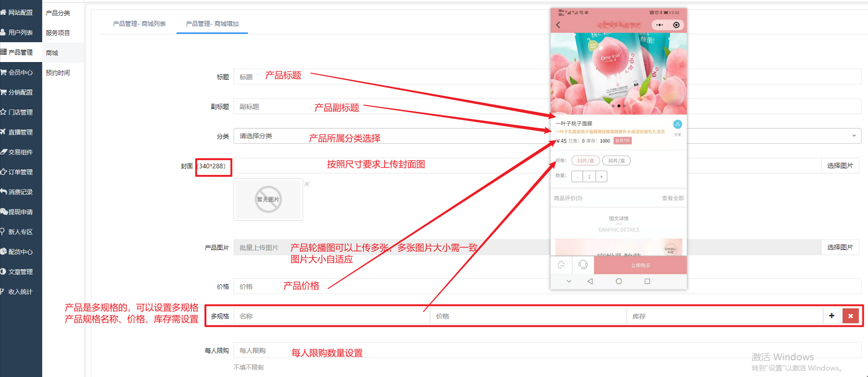Open 产品分类 submenu item
Viewport: 868px width, 377px height.
click(x=58, y=13)
